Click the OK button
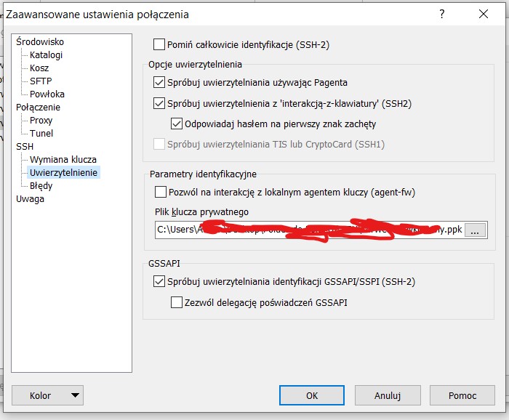 coord(312,395)
